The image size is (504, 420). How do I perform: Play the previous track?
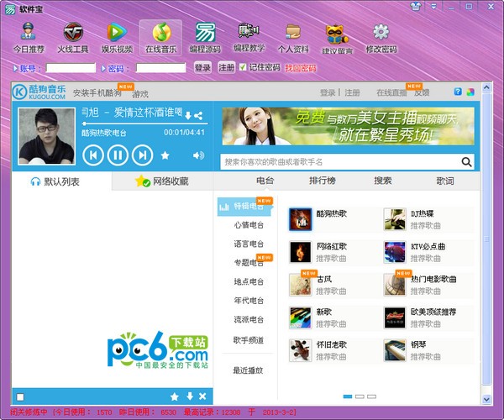(x=93, y=155)
